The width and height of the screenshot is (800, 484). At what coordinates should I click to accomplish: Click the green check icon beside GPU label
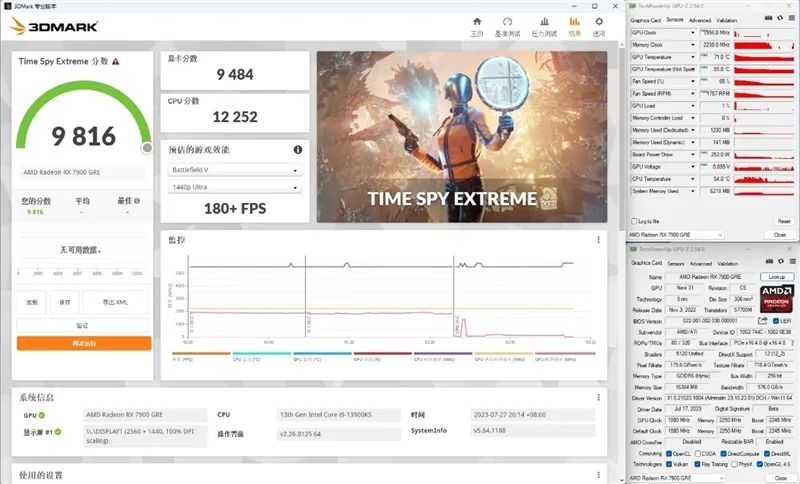[42, 415]
